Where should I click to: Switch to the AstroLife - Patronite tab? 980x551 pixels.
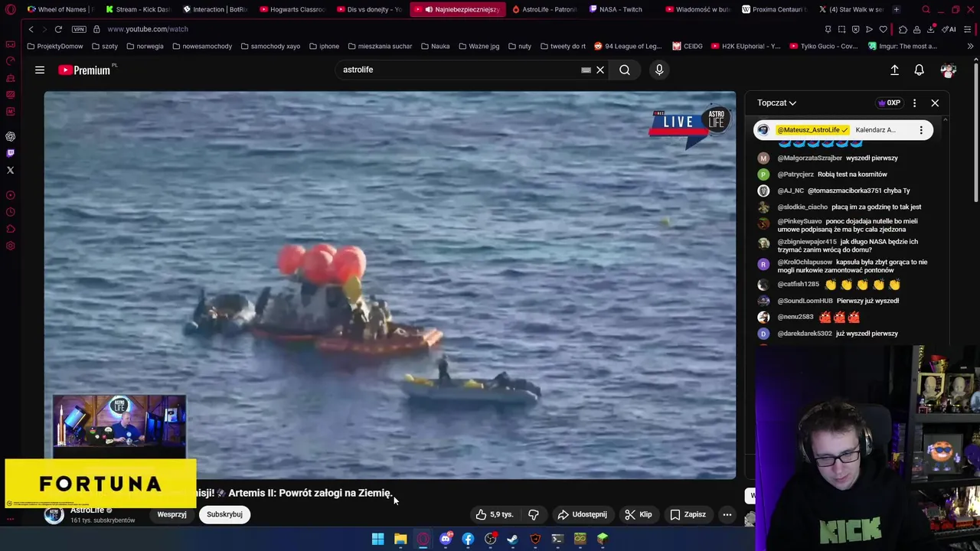[x=544, y=9]
